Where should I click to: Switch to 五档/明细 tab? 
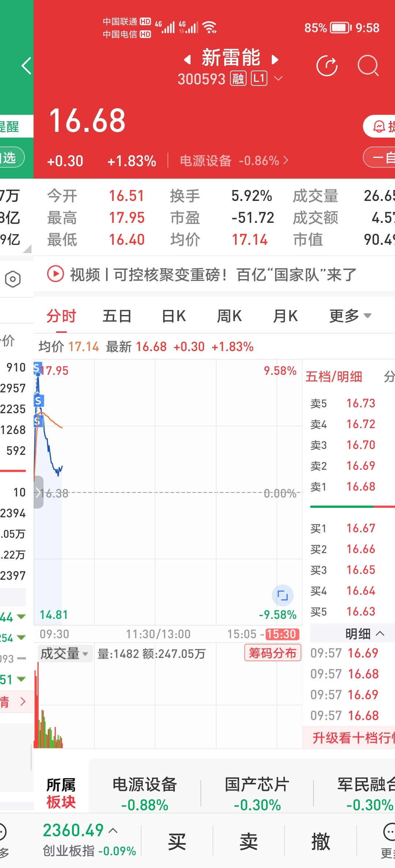[x=334, y=376]
